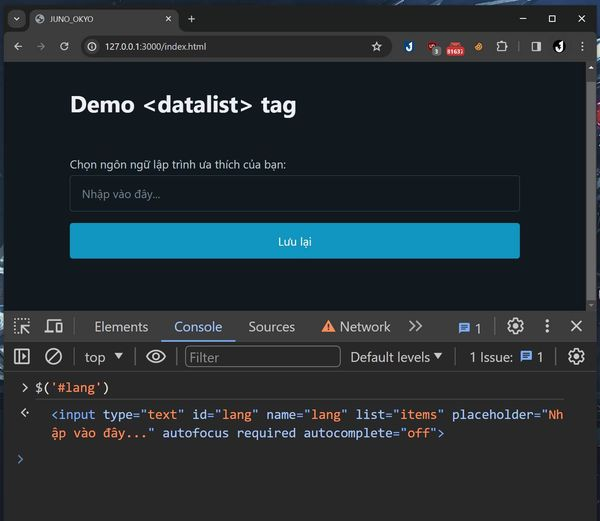Toggle the browser side panel
The image size is (600, 521).
(536, 47)
